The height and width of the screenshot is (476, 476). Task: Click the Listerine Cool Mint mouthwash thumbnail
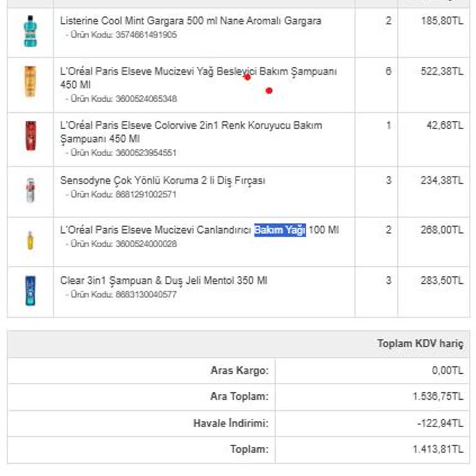click(30, 30)
